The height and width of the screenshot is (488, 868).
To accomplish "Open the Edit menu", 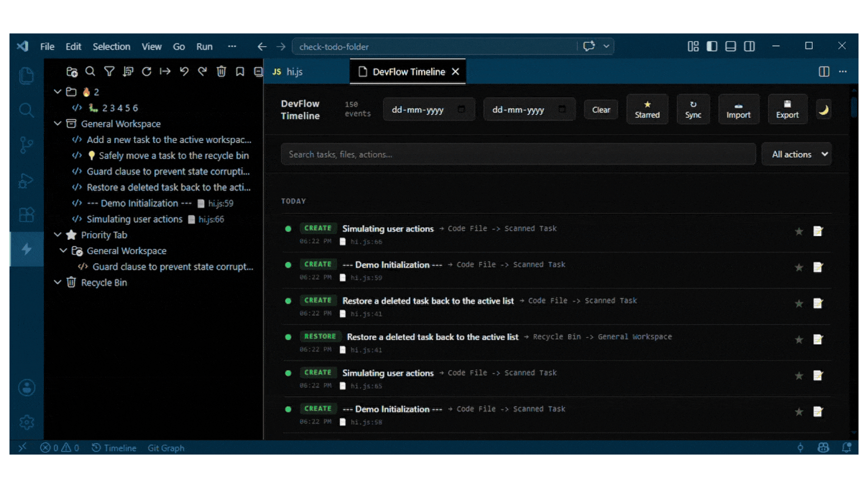I will (73, 47).
